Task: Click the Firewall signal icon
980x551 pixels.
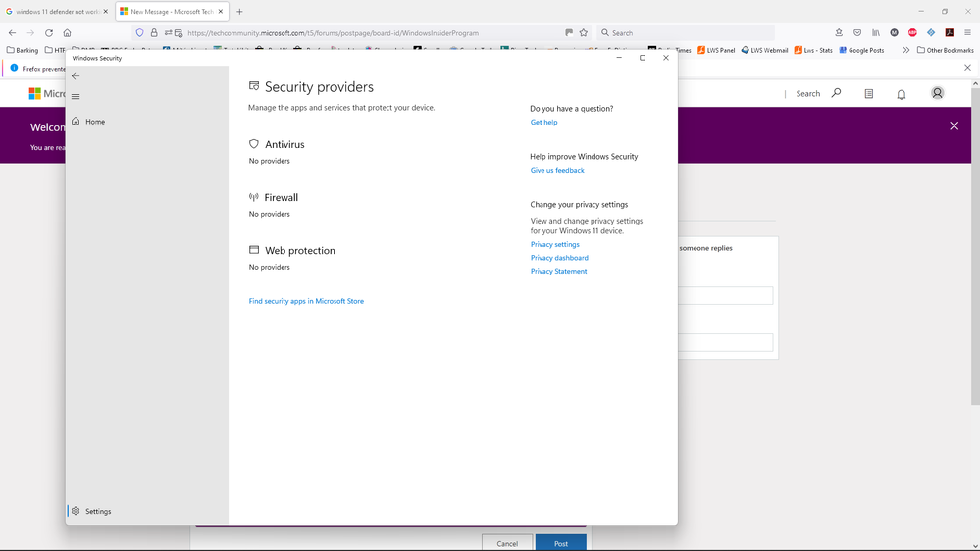Action: click(254, 197)
